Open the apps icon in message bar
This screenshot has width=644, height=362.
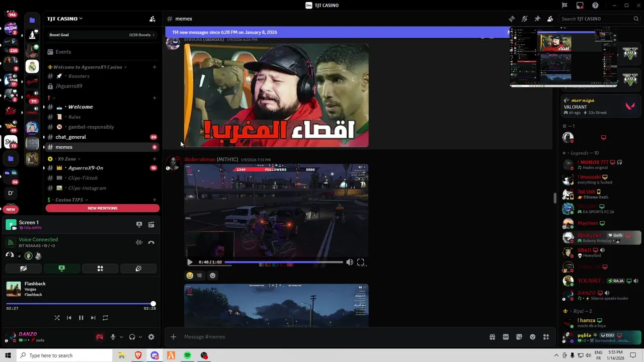coord(546,337)
